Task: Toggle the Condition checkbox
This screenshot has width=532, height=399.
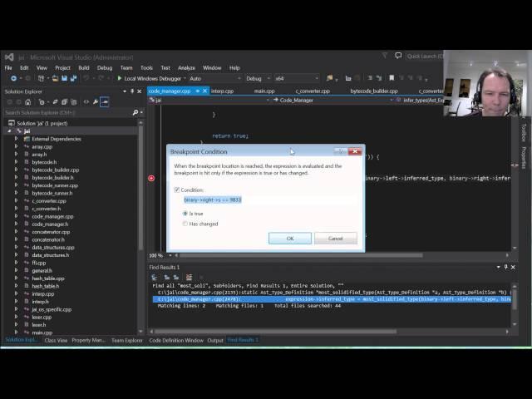Action: pyautogui.click(x=177, y=190)
